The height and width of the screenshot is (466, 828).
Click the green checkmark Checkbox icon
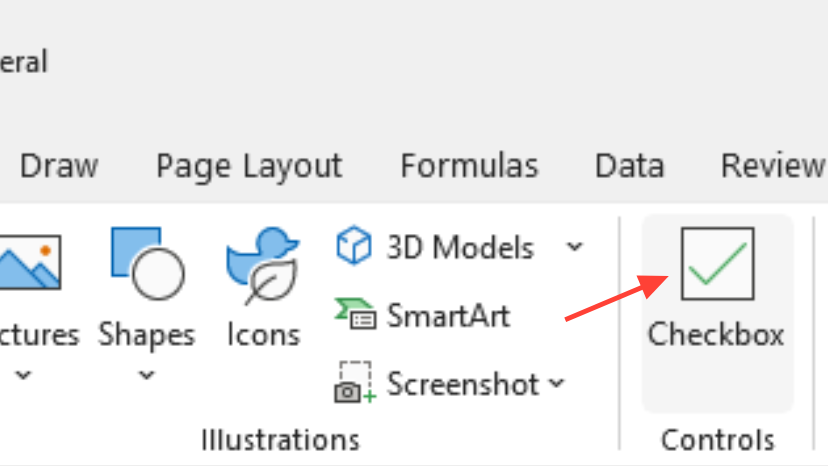click(717, 263)
